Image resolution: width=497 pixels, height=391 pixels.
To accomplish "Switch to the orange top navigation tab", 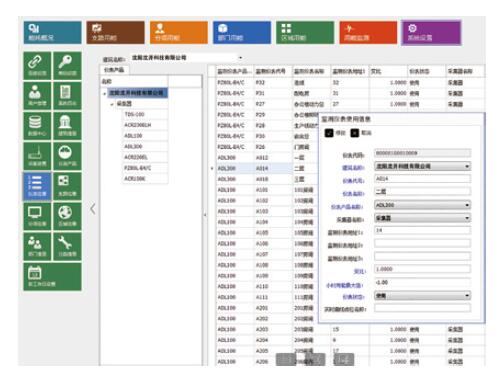I will [179, 32].
